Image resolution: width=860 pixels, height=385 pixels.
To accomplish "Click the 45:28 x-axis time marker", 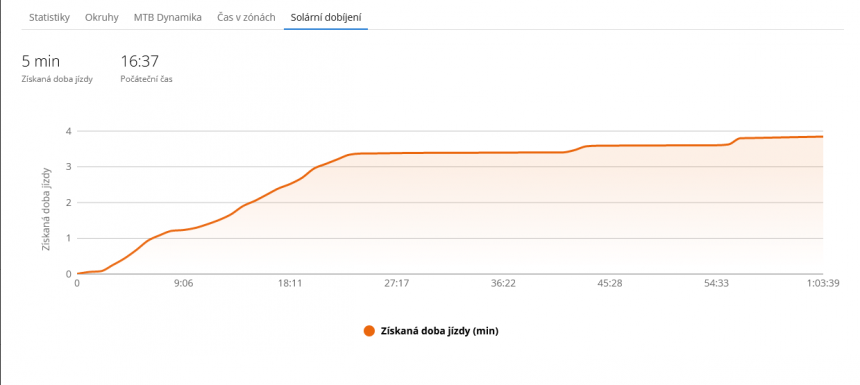I will [609, 284].
